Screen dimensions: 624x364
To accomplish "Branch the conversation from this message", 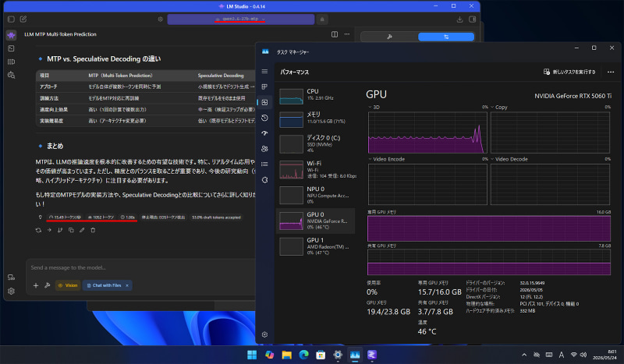I will click(x=60, y=230).
